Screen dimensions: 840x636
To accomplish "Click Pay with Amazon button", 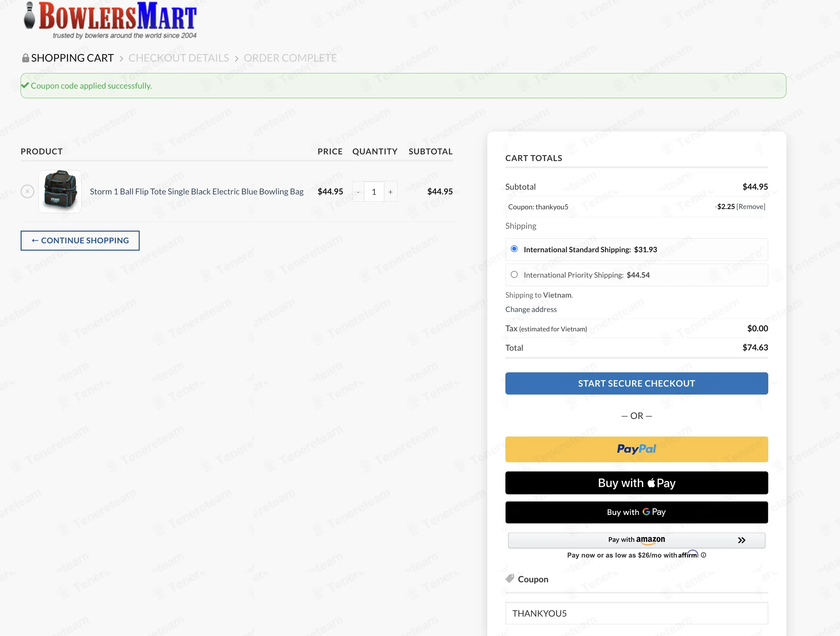I will click(637, 540).
